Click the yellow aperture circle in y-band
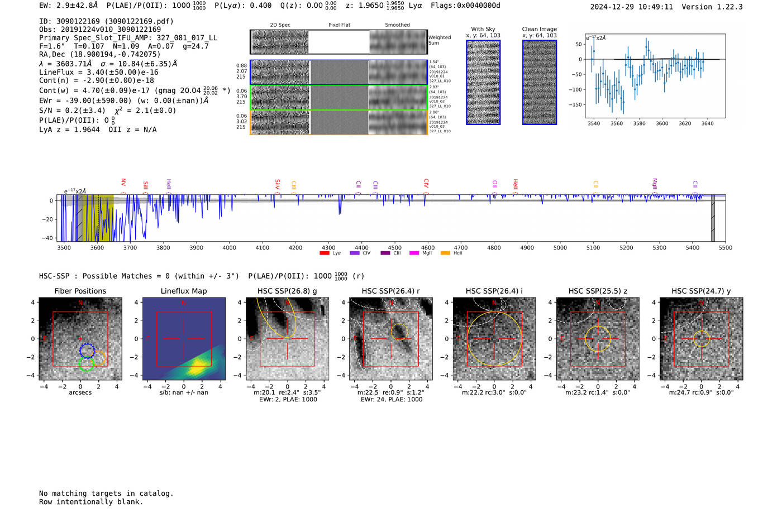This screenshot has height=532, width=782. click(x=702, y=339)
